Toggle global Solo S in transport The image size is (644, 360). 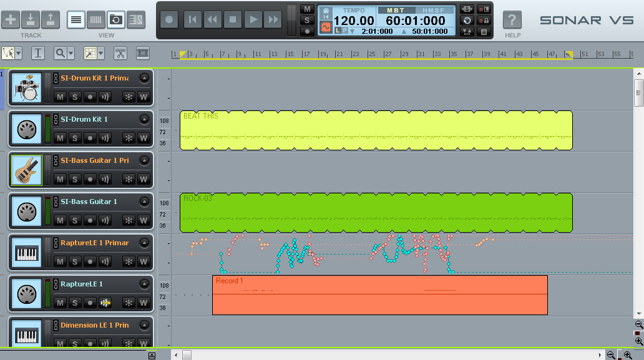click(x=307, y=20)
